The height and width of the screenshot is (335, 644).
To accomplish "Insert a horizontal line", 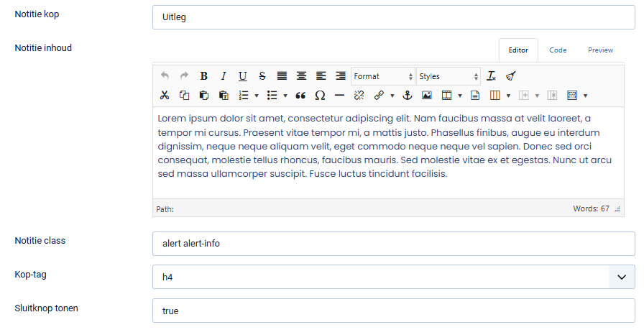I will click(x=339, y=95).
